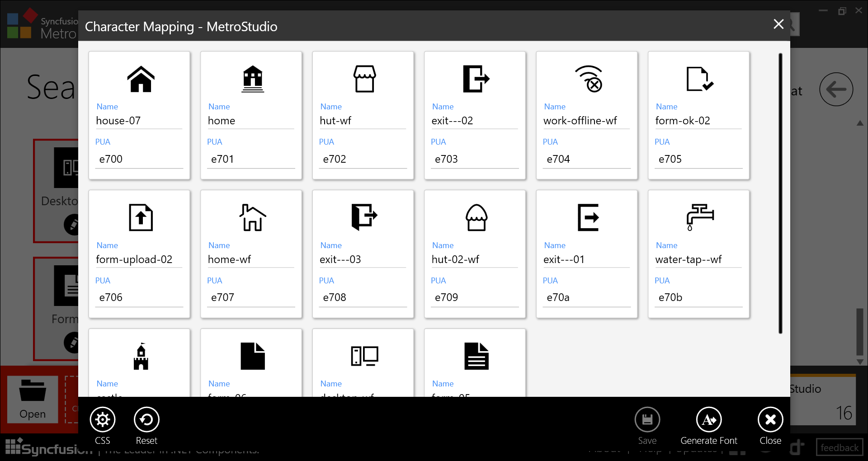
Task: Click the Reset icon in bottom bar
Action: pos(146,419)
